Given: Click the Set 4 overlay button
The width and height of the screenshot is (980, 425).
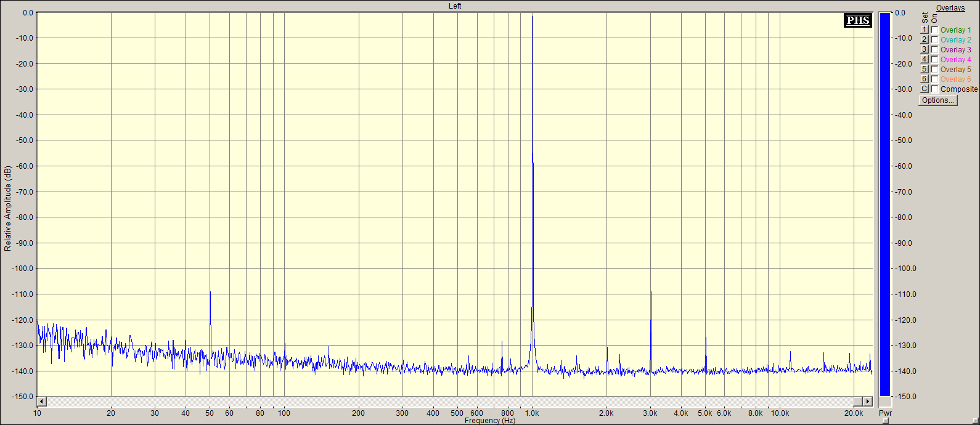Looking at the screenshot, I should 924,59.
